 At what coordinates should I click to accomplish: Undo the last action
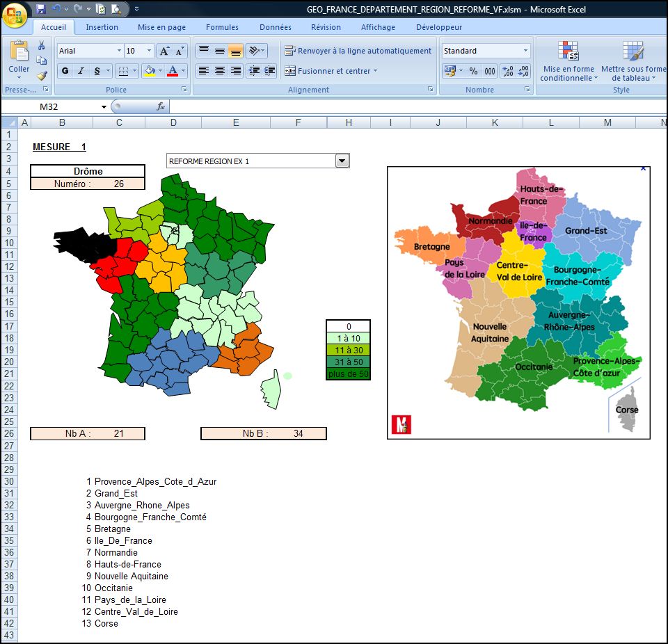pyautogui.click(x=56, y=8)
